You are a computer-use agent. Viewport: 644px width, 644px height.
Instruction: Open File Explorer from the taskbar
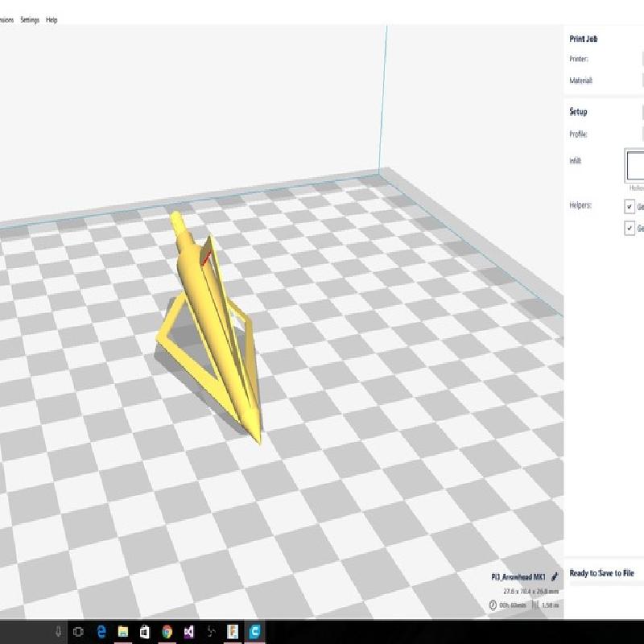coord(123,632)
